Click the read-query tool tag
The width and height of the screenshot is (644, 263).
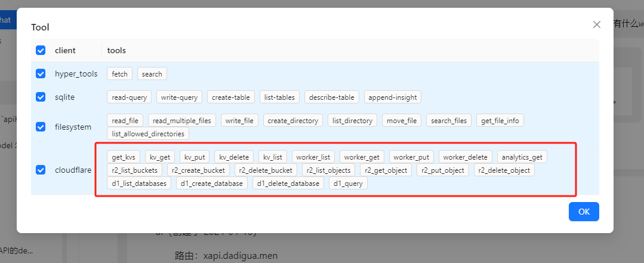click(130, 97)
